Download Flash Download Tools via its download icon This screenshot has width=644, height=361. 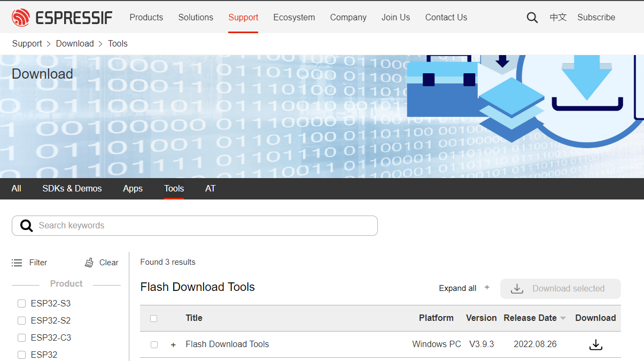(x=595, y=344)
